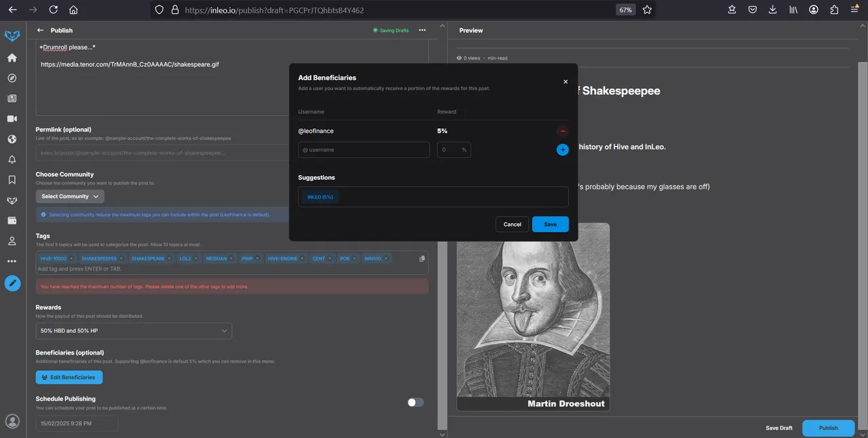Viewport: 868px width, 438px height.
Task: Bookmark this page with the star
Action: coord(647,10)
